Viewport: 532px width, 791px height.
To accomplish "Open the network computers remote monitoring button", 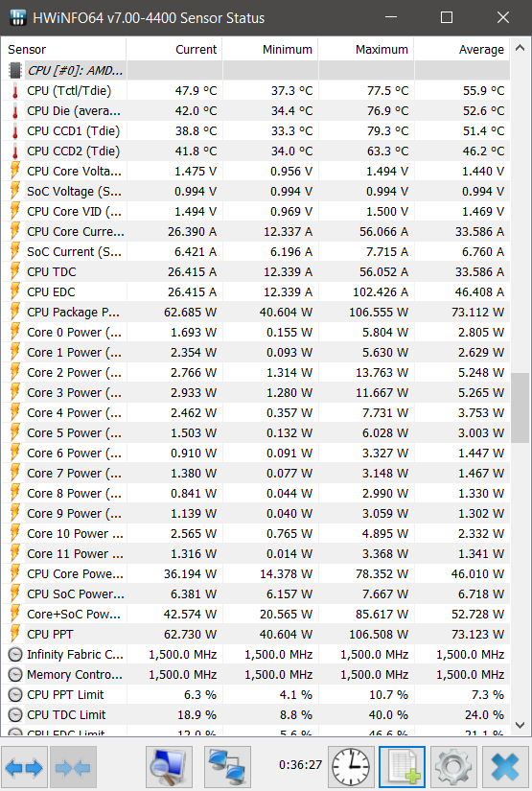I will point(227,767).
